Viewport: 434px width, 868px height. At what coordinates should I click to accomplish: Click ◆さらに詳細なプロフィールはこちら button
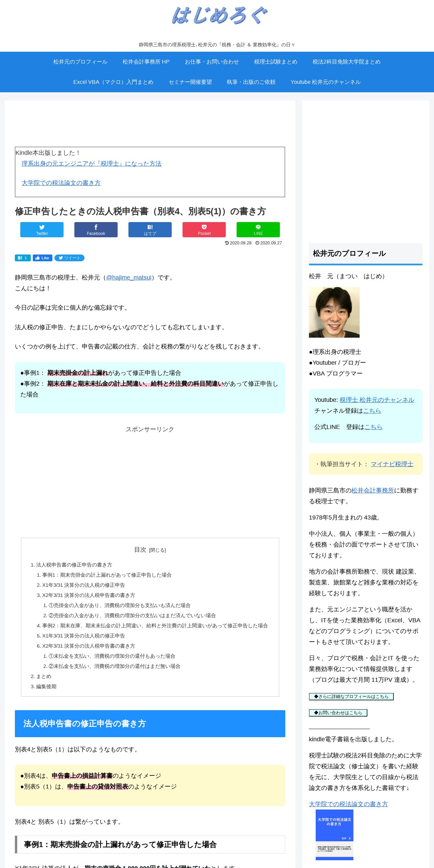(351, 697)
